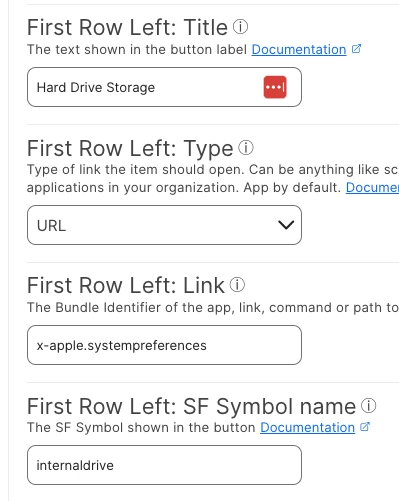Open the URL type dropdown
Image resolution: width=399 pixels, height=501 pixels.
164,225
